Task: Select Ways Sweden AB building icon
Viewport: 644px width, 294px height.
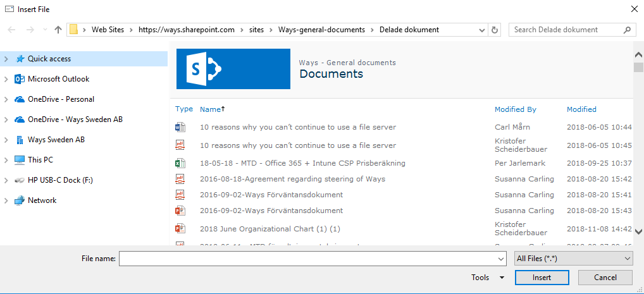Action: (20, 140)
